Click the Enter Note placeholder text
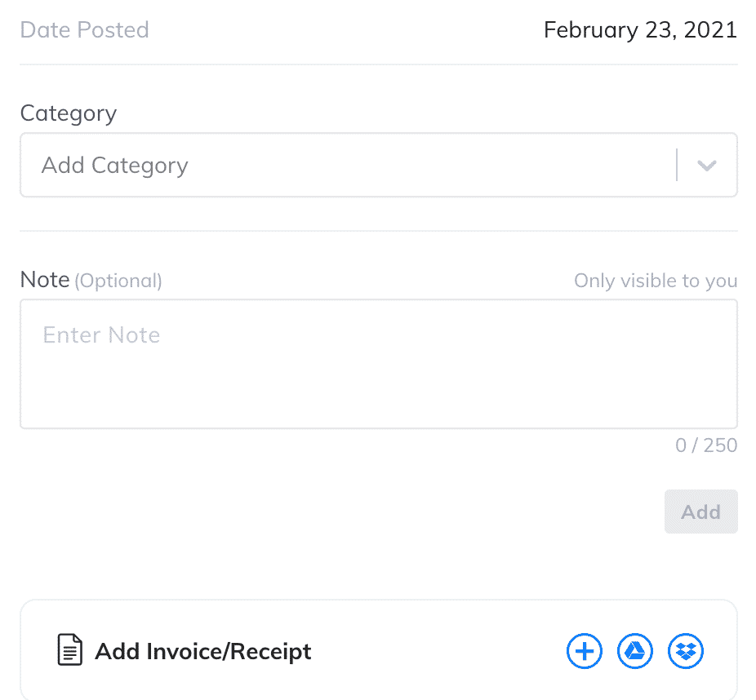756x700 pixels. [x=101, y=334]
